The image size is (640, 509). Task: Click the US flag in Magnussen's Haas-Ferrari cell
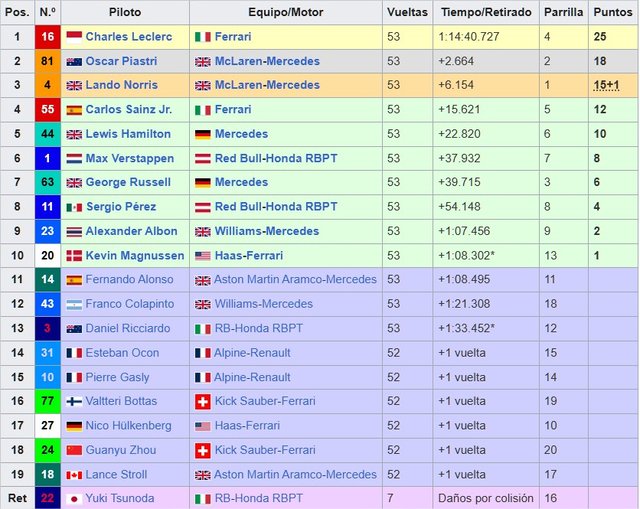(203, 256)
